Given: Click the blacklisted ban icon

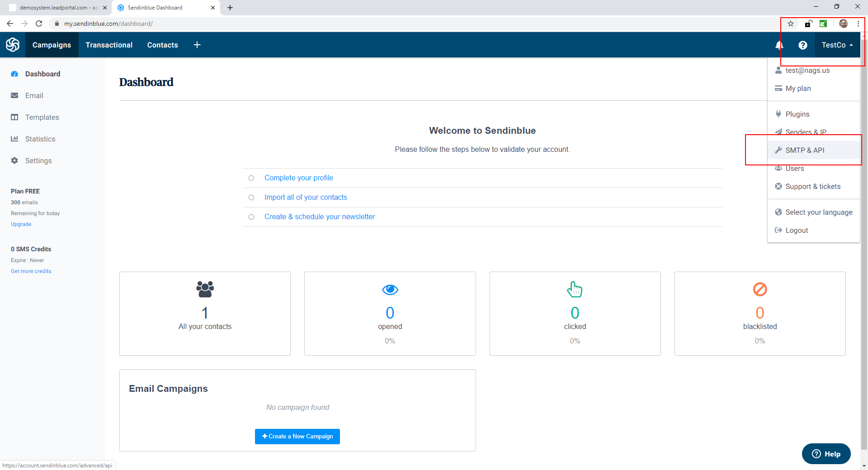Looking at the screenshot, I should click(759, 289).
